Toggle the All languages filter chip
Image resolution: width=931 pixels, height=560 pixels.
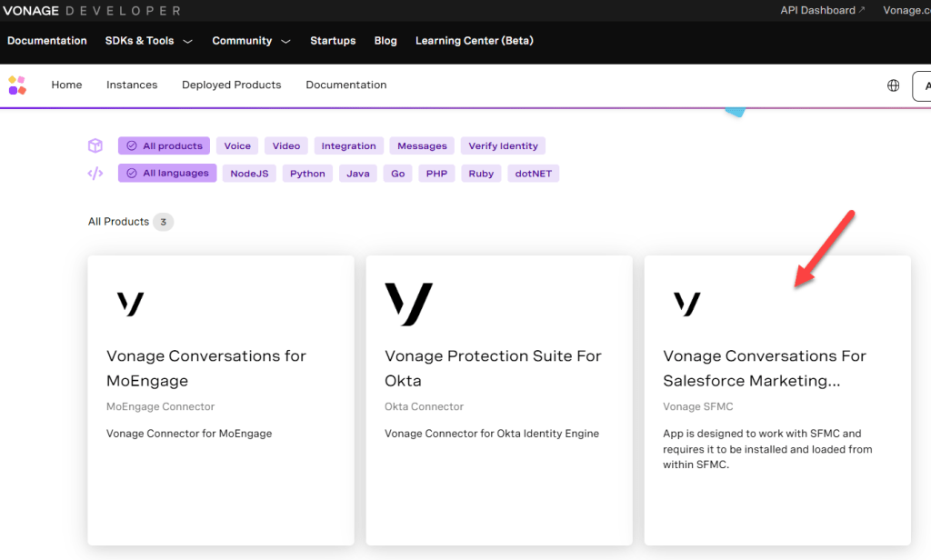click(x=167, y=173)
